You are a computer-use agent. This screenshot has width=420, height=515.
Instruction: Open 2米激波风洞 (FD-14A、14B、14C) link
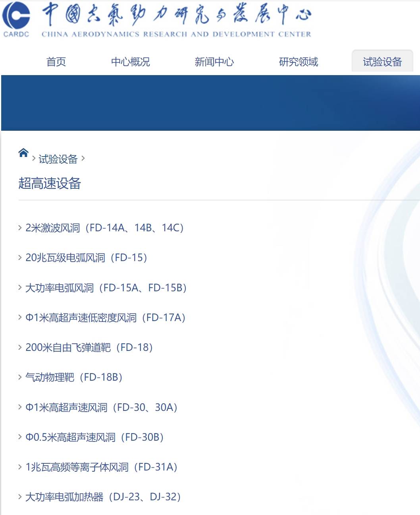[x=104, y=228]
